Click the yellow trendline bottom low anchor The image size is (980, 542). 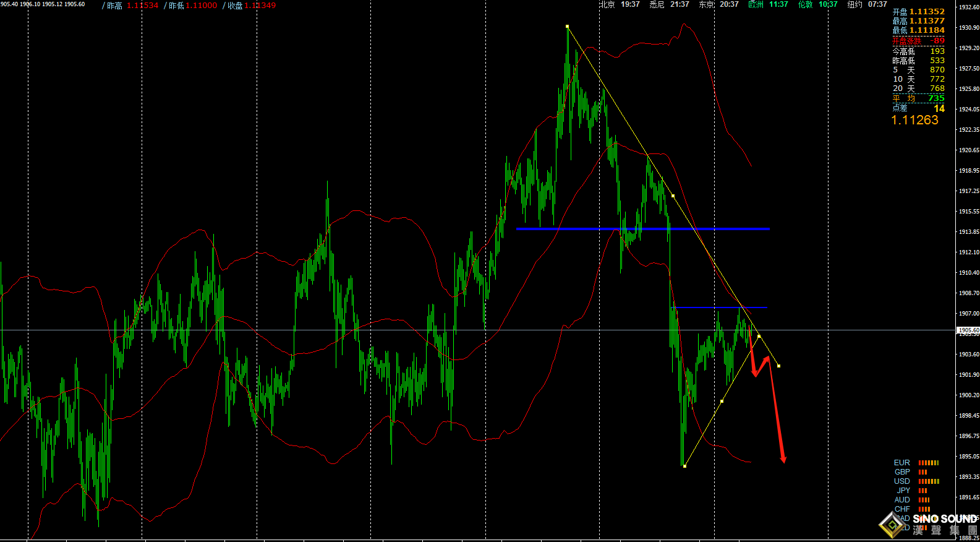[x=684, y=466]
